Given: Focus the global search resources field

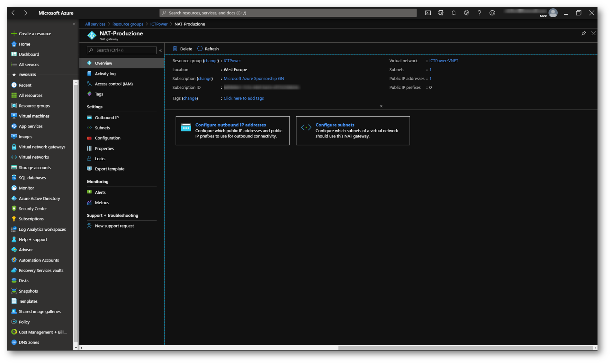Looking at the screenshot, I should pos(288,13).
